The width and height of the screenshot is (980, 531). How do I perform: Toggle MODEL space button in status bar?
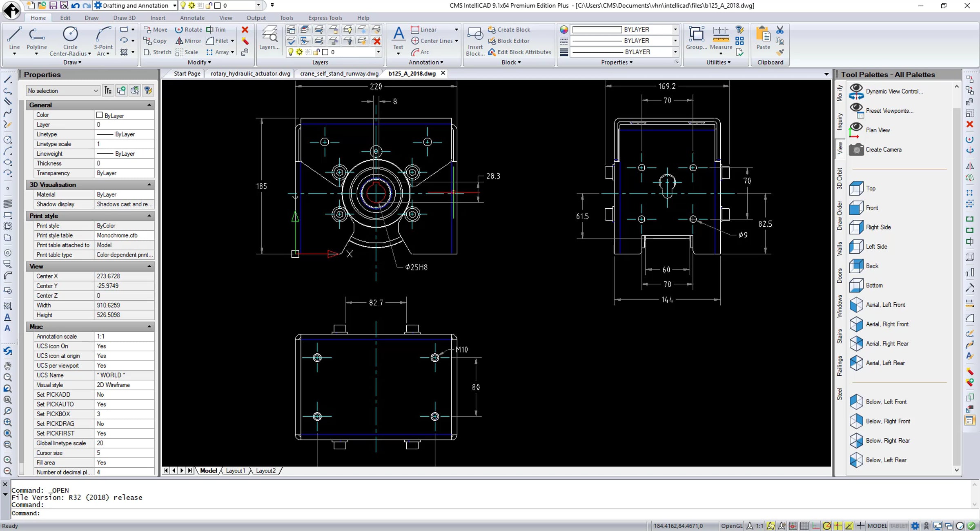pyautogui.click(x=877, y=526)
